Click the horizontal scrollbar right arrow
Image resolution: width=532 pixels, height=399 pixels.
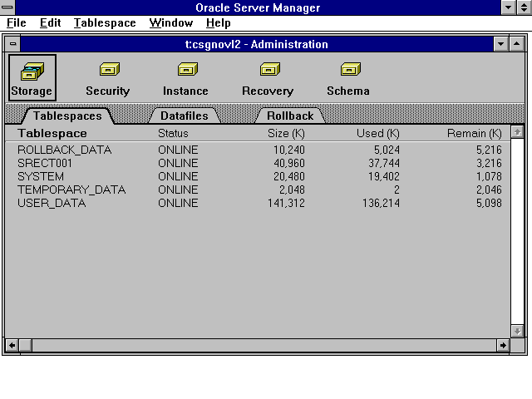tap(503, 344)
